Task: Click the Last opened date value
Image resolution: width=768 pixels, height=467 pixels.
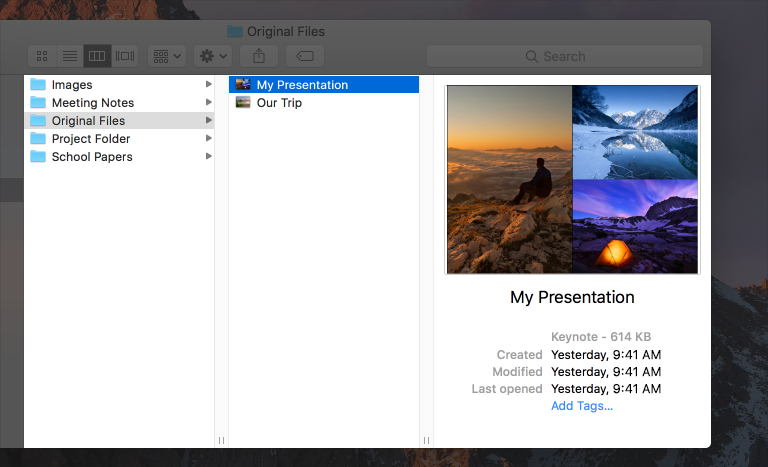Action: click(x=606, y=389)
